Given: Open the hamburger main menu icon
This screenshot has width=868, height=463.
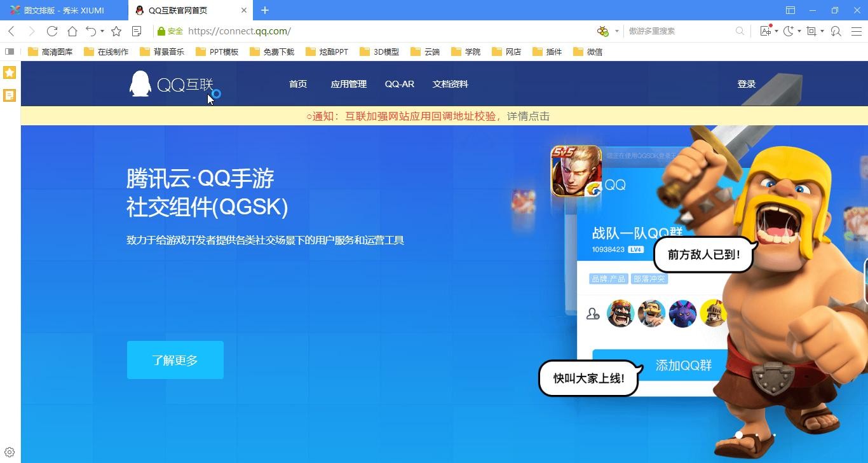Looking at the screenshot, I should (855, 31).
